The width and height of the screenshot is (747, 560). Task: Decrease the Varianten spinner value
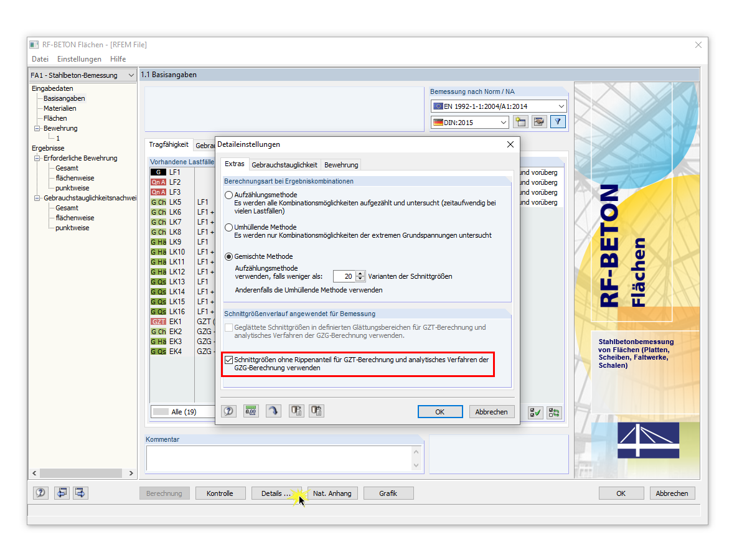360,279
